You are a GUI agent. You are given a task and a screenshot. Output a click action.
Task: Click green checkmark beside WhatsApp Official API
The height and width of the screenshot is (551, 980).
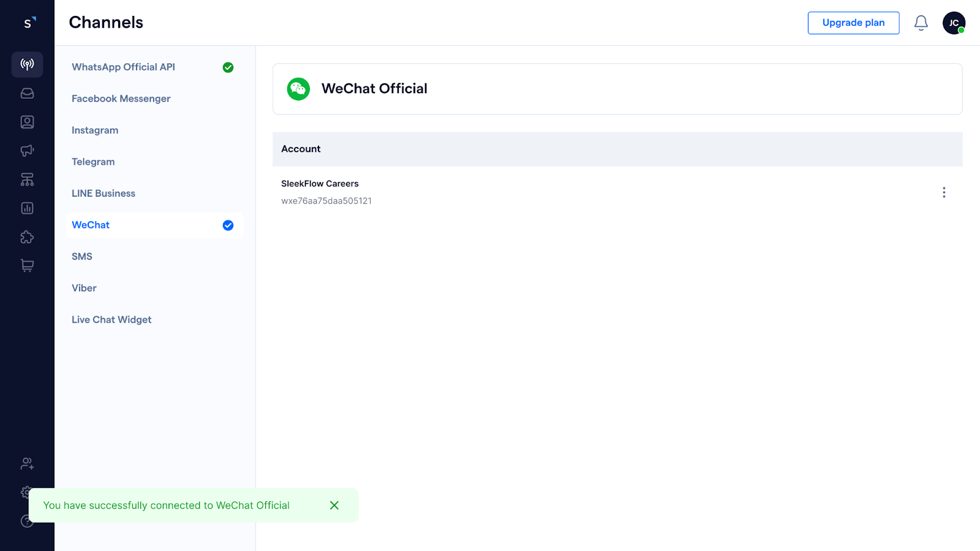pos(228,67)
